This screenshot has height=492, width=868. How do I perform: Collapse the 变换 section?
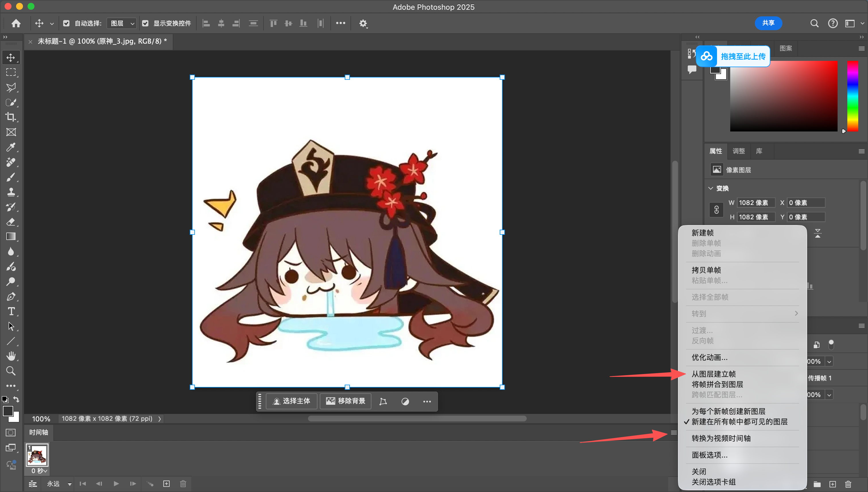click(710, 188)
